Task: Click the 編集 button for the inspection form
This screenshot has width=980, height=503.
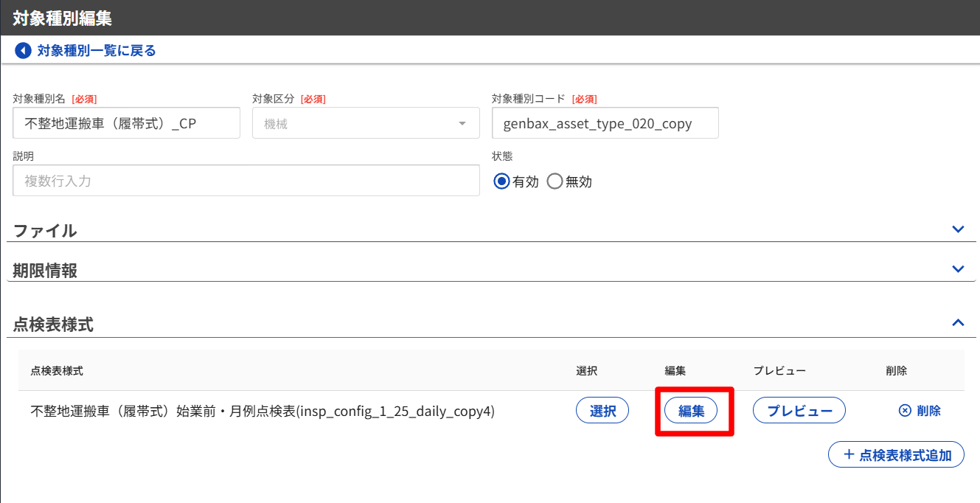Action: [691, 411]
